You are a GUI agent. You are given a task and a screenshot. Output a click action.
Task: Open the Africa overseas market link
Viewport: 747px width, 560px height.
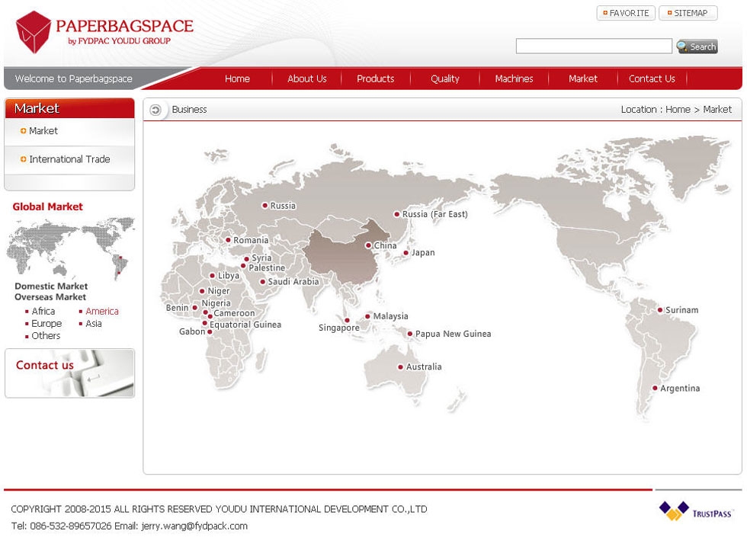click(x=43, y=312)
